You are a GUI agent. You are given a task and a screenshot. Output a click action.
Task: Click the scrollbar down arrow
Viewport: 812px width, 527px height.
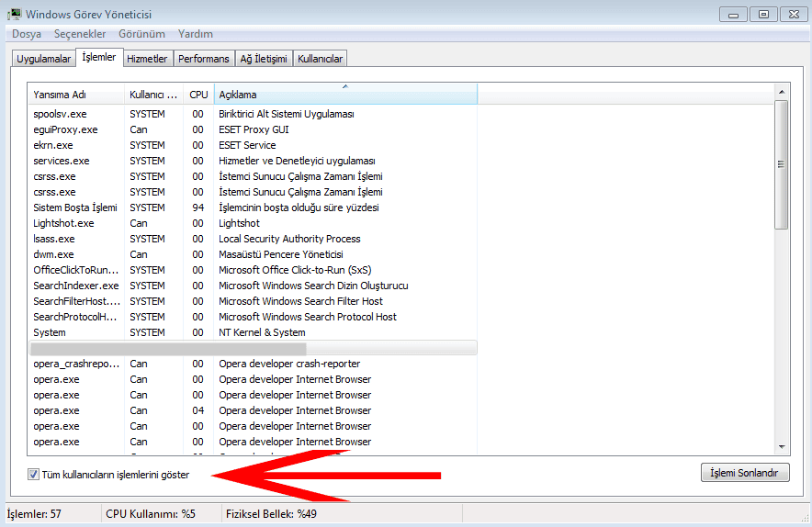[782, 445]
